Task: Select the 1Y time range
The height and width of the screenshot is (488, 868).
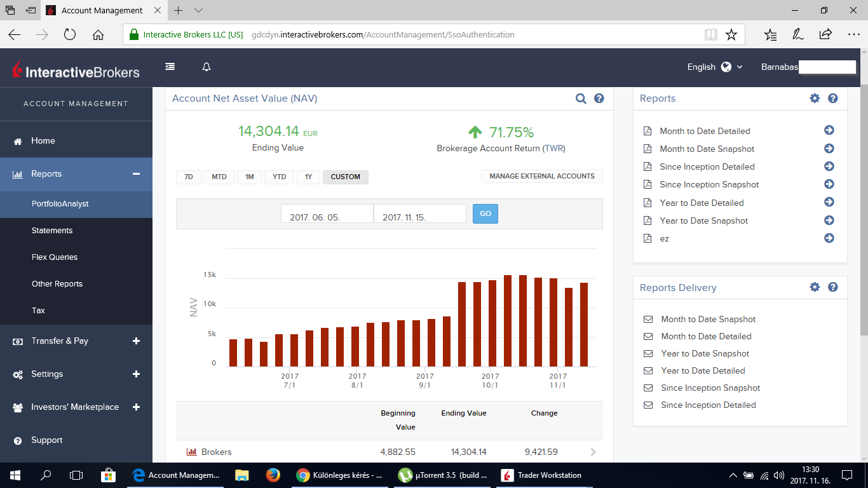Action: (308, 177)
